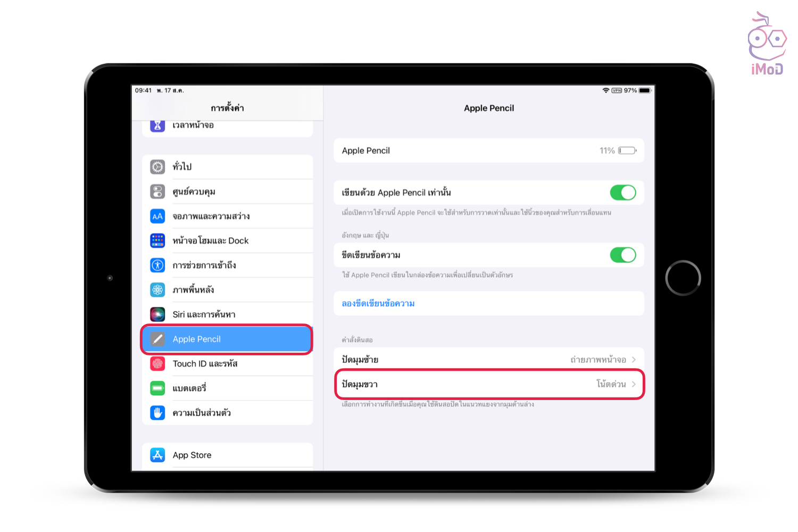Image resolution: width=798 pixels, height=532 pixels.
Task: Open the Accessibility settings icon
Action: click(157, 265)
